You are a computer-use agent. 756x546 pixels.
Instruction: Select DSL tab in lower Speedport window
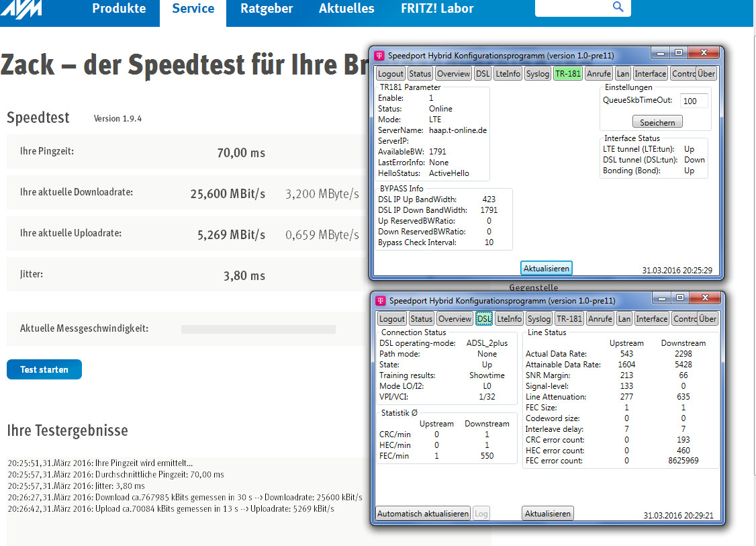[484, 319]
